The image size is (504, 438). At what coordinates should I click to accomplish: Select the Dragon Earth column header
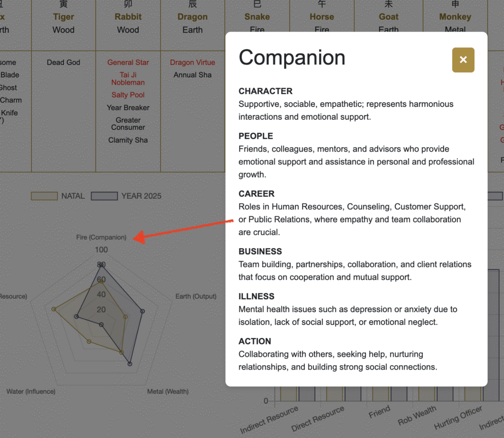coord(192,23)
